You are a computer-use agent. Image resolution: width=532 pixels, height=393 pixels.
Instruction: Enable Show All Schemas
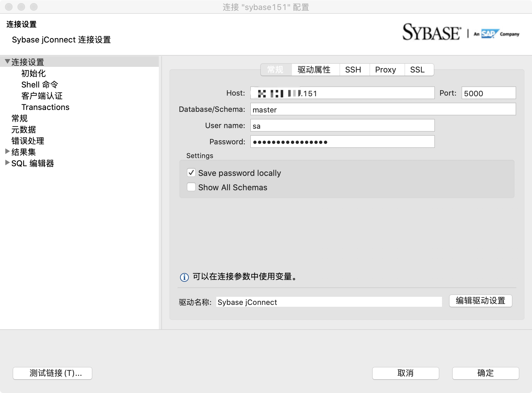(x=191, y=187)
